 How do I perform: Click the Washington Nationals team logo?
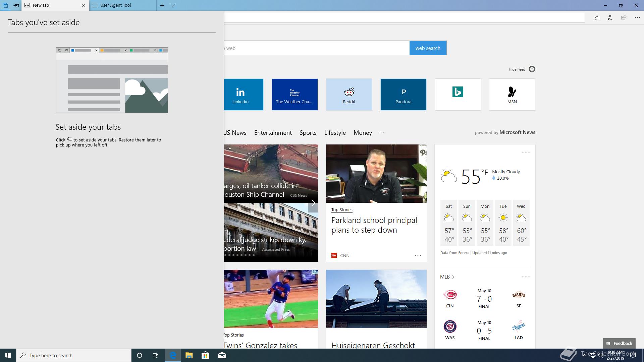coord(450,326)
